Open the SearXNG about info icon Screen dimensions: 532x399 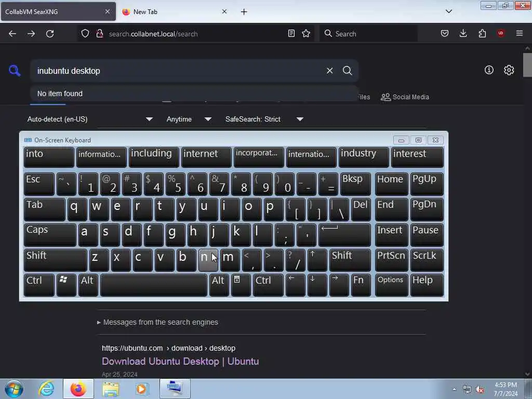click(x=489, y=70)
